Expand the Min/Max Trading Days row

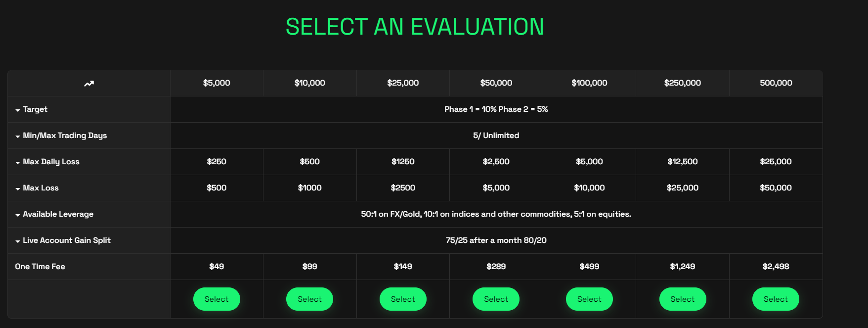pyautogui.click(x=18, y=136)
